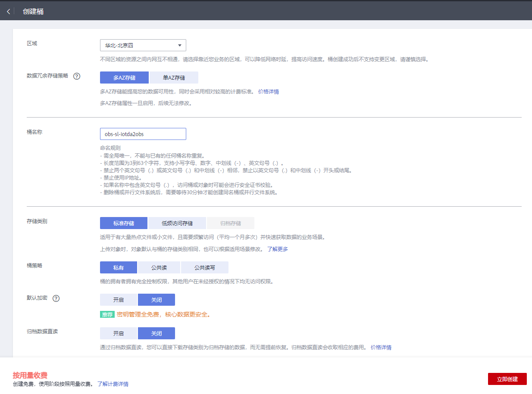The width and height of the screenshot is (532, 394).
Task: Click the bucket name input showing obs-sl-iotda2obs
Action: tap(143, 134)
